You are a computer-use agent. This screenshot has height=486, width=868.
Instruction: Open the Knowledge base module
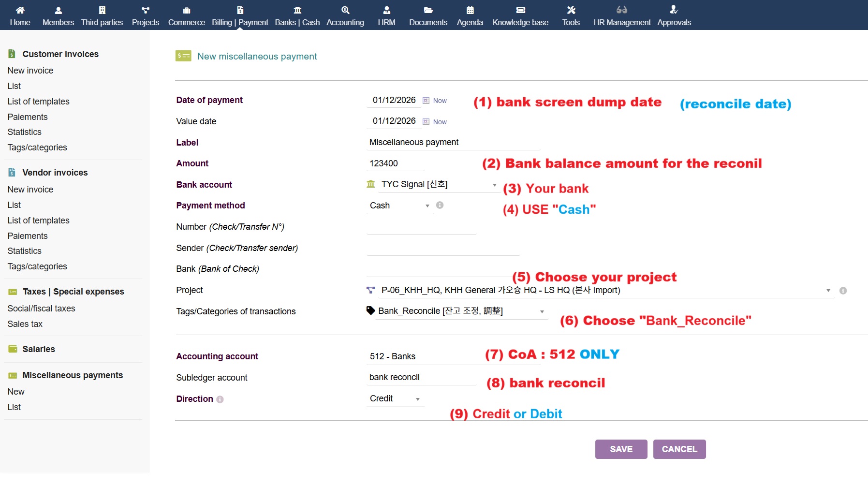pos(520,15)
